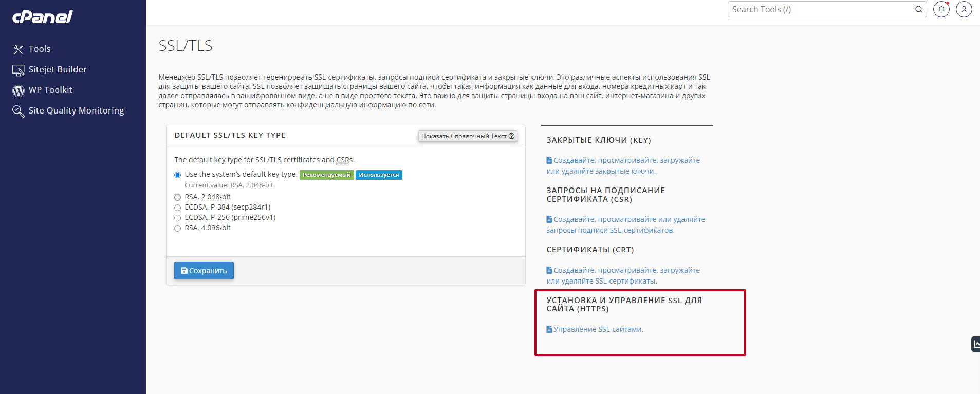The width and height of the screenshot is (980, 394).
Task: Click the cPanel logo
Action: click(x=43, y=17)
